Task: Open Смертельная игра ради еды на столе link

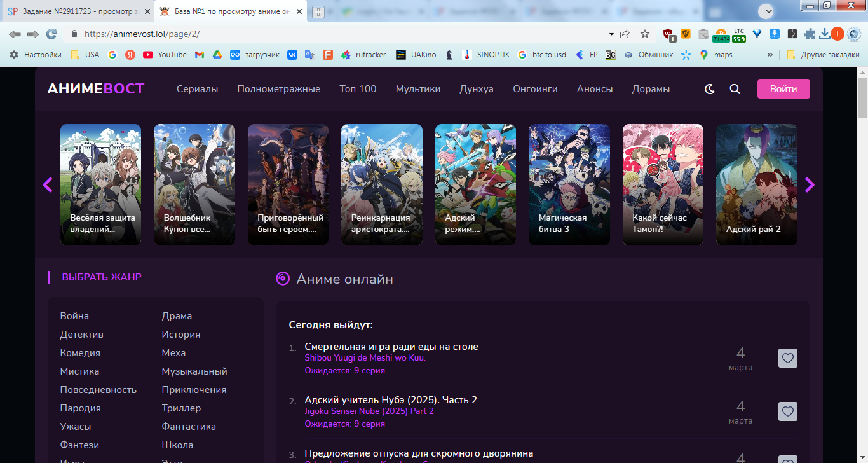Action: tap(391, 347)
